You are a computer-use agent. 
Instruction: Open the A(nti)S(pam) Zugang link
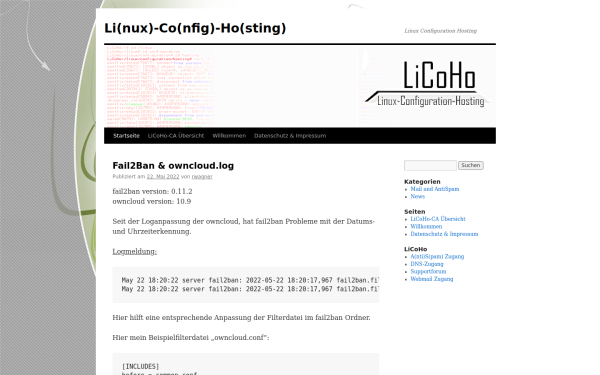tap(437, 256)
